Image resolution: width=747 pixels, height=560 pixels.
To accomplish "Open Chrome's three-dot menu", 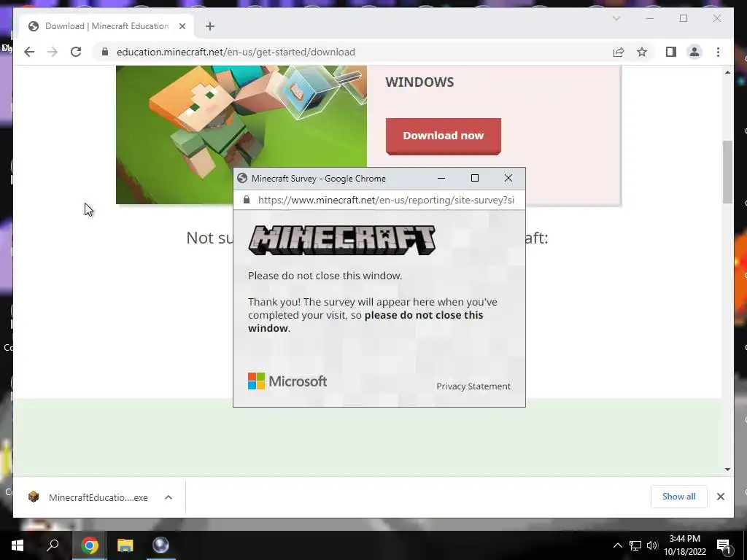I will (x=718, y=52).
